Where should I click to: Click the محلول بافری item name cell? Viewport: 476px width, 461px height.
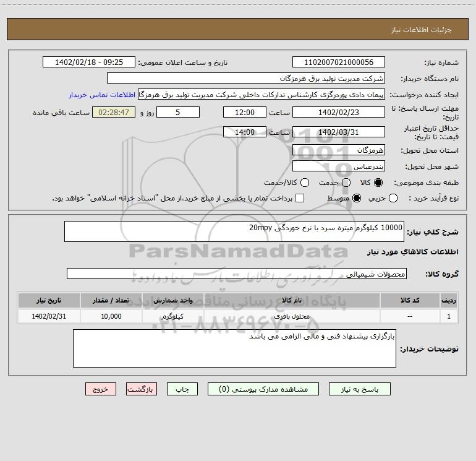(x=292, y=316)
